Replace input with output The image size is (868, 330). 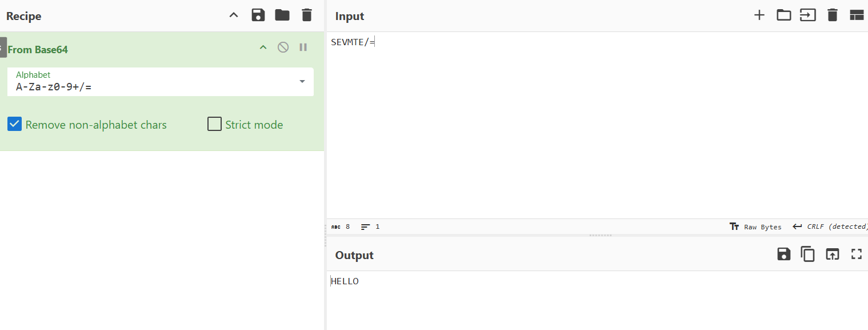click(x=832, y=255)
